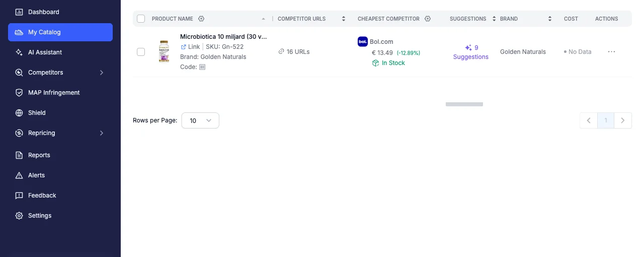Click the barcode icon next to Code
644x257 pixels.
(202, 67)
